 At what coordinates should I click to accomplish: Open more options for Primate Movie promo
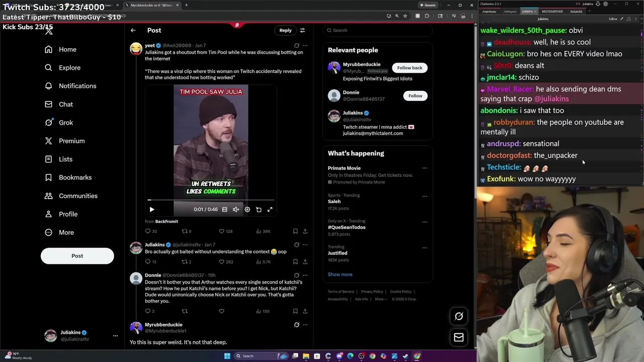pyautogui.click(x=425, y=168)
